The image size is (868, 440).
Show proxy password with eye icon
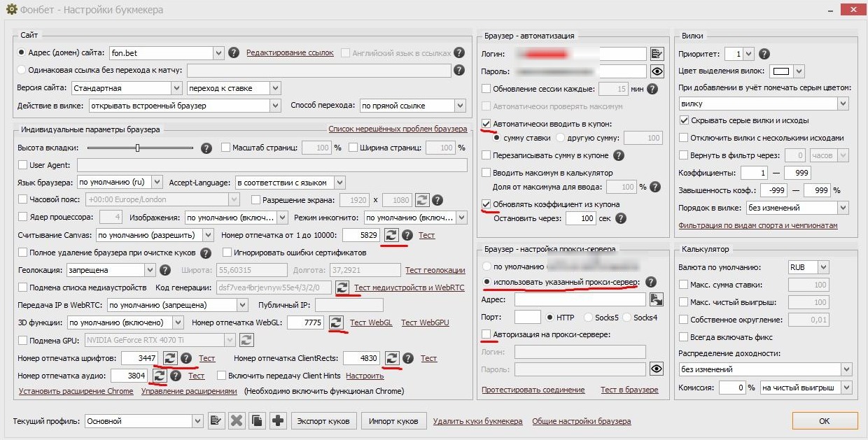[657, 369]
